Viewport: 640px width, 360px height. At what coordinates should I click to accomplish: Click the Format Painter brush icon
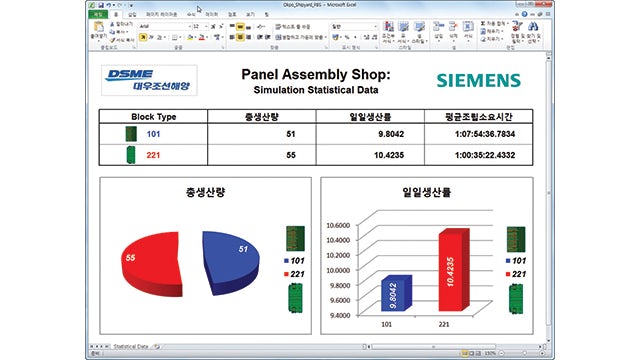pos(113,40)
